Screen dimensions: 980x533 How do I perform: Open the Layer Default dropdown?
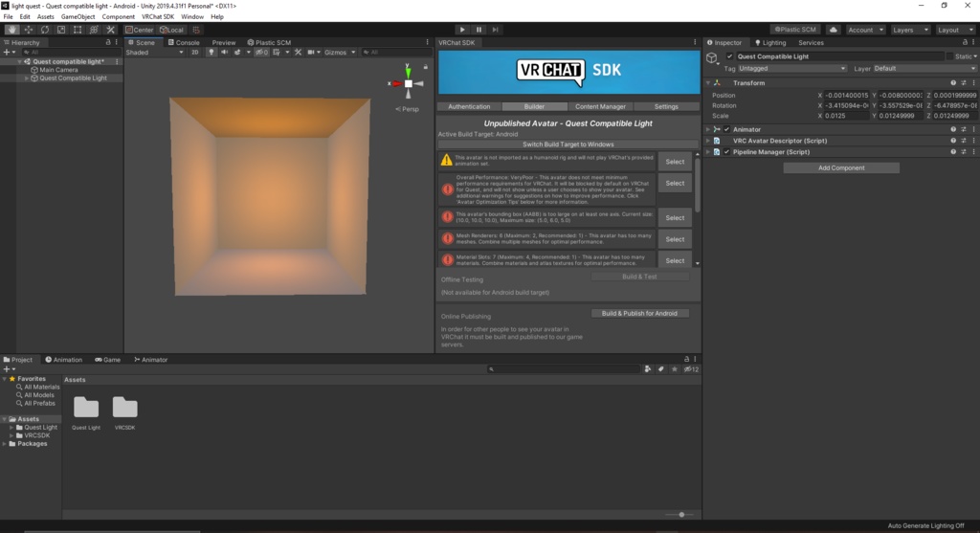[x=924, y=68]
